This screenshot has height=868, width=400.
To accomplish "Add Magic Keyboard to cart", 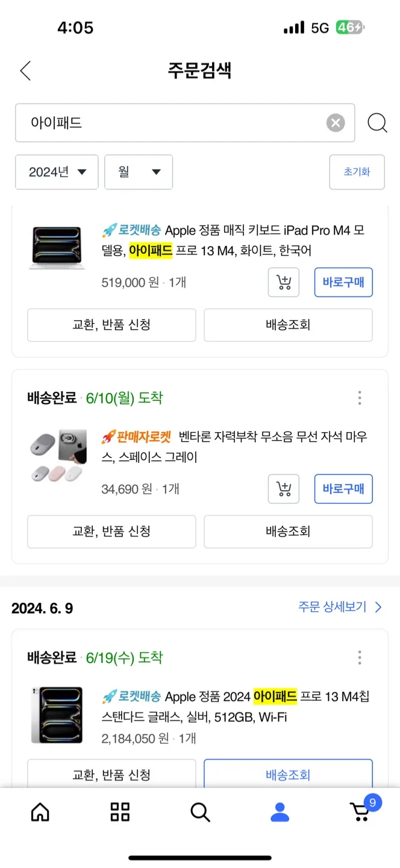I will (283, 282).
